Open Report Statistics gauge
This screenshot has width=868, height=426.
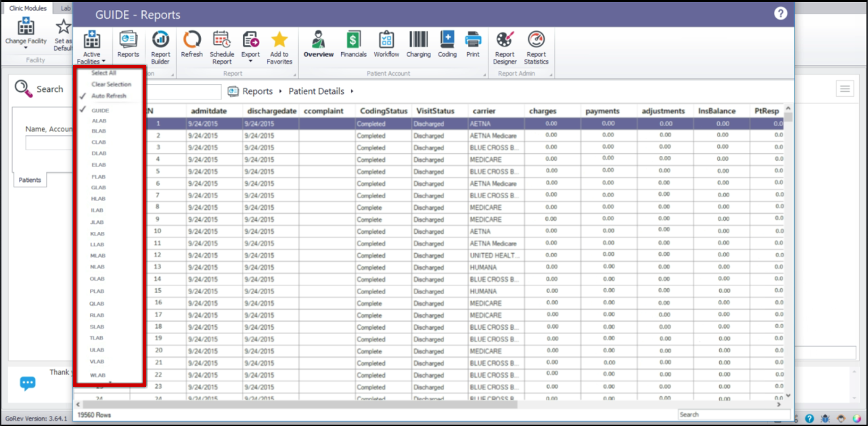click(x=536, y=47)
